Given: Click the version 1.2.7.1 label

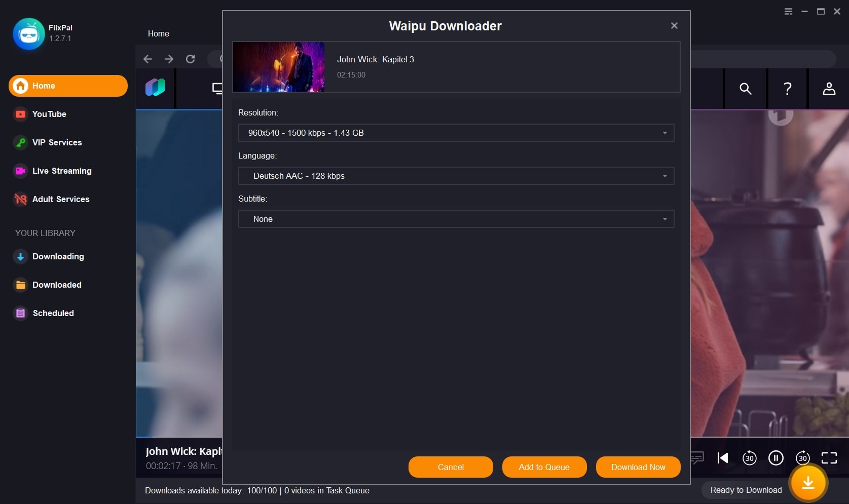Looking at the screenshot, I should pyautogui.click(x=60, y=38).
